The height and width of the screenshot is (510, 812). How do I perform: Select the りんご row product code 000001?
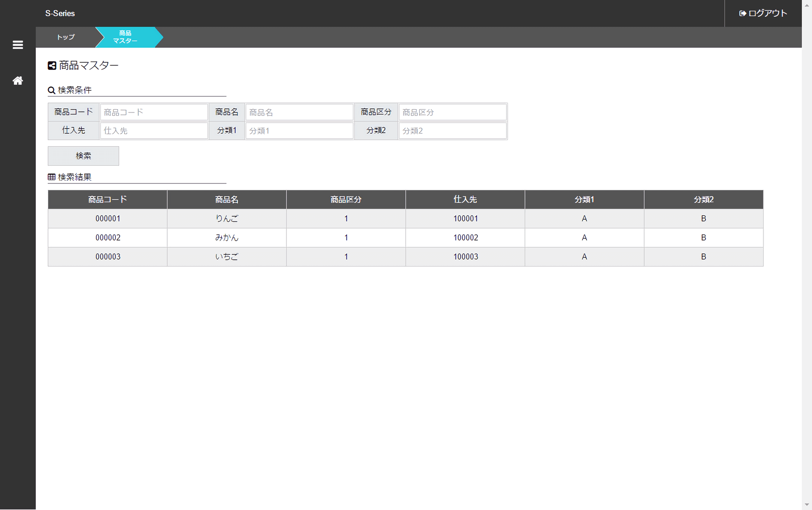108,218
